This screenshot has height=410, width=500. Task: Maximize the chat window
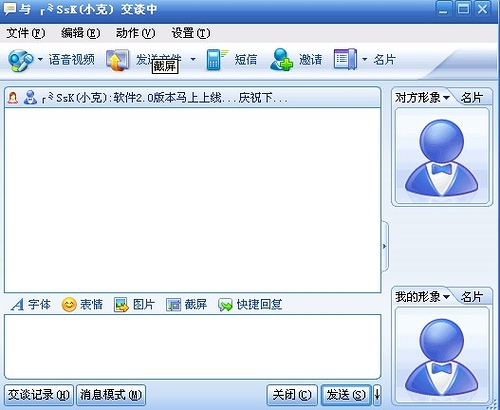pyautogui.click(x=463, y=9)
